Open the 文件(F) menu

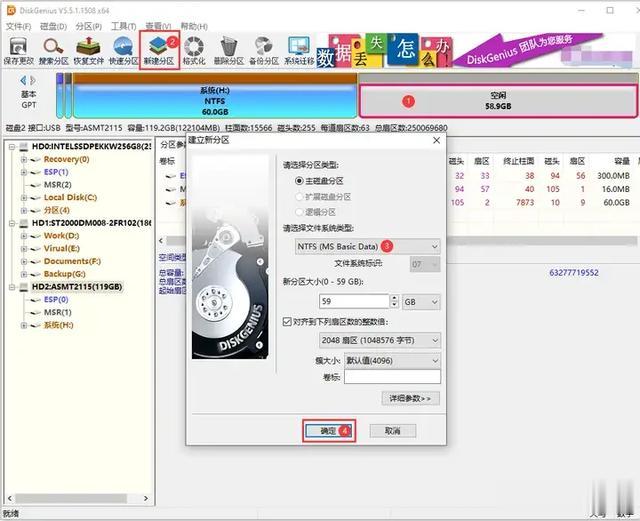coord(18,27)
